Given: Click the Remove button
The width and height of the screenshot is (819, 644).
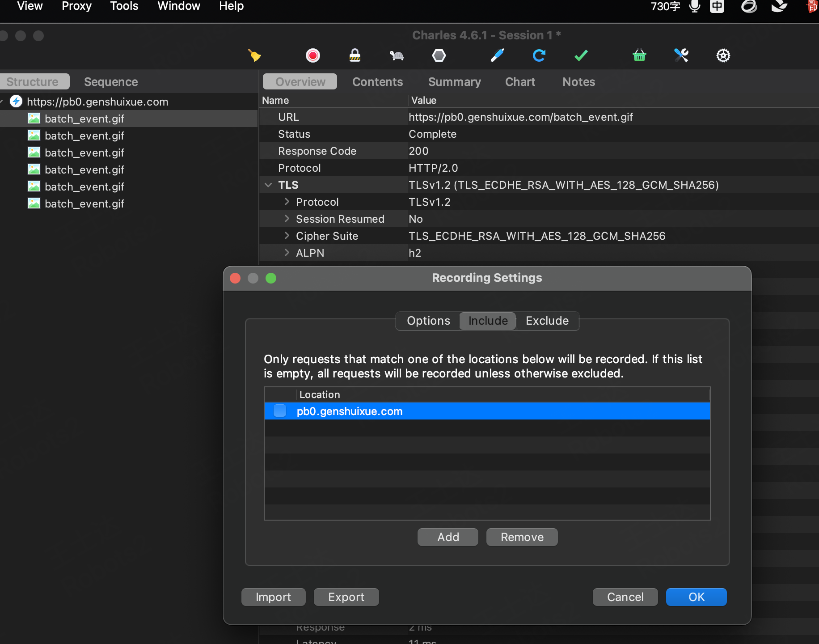Looking at the screenshot, I should coord(522,537).
